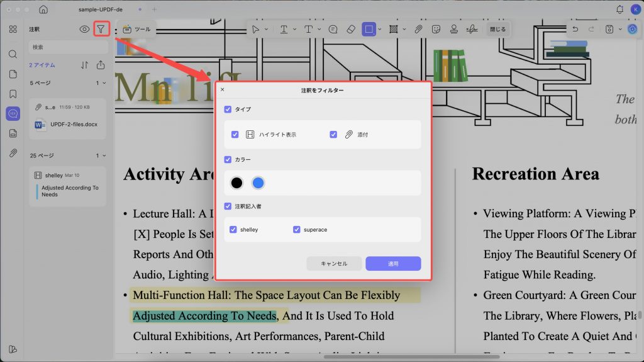Image resolution: width=644 pixels, height=362 pixels.
Task: Uncheck the ハイライト表示 checkbox
Action: point(235,135)
